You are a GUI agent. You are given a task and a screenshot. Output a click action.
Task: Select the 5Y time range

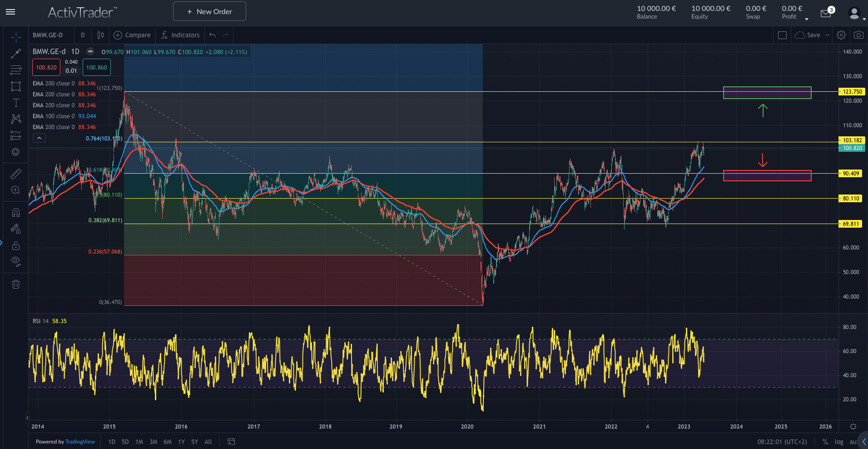(x=194, y=442)
